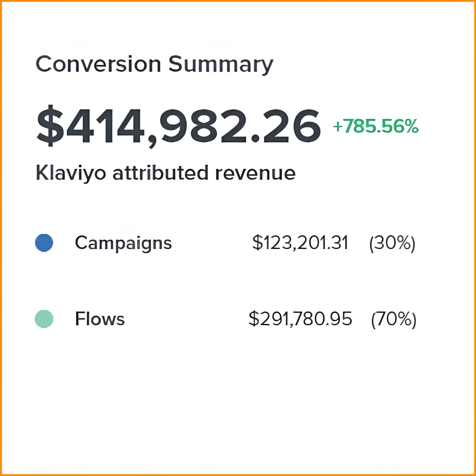Select the Flows legend label
Image resolution: width=476 pixels, height=476 pixels.
100,319
